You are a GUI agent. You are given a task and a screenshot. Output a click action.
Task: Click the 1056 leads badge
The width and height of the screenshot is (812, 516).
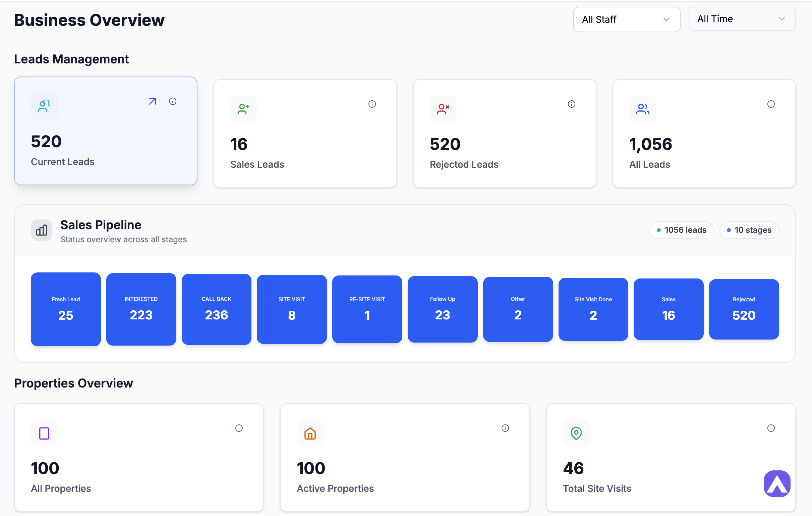(682, 230)
